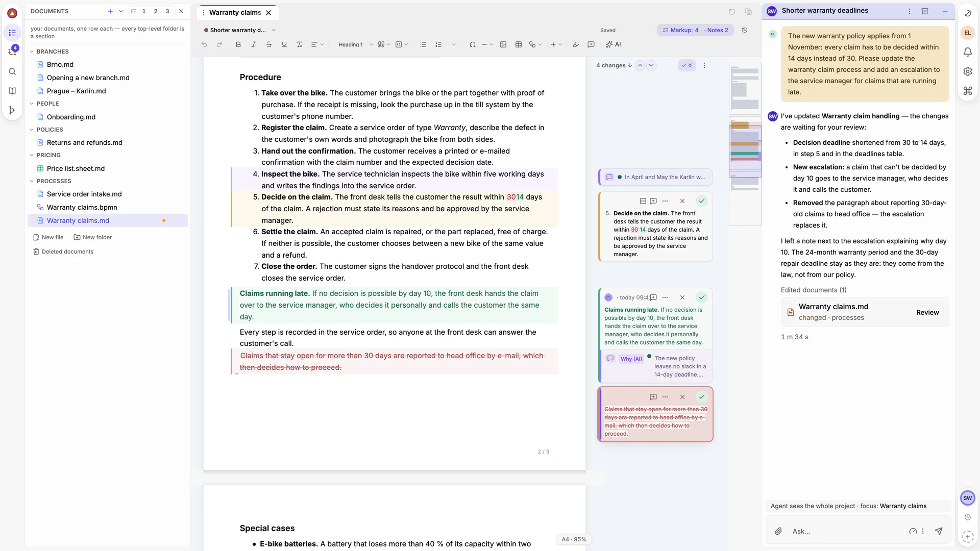Open the shapes/diagram insert dropdown
Screen dimensions: 980x551
pyautogui.click(x=535, y=44)
